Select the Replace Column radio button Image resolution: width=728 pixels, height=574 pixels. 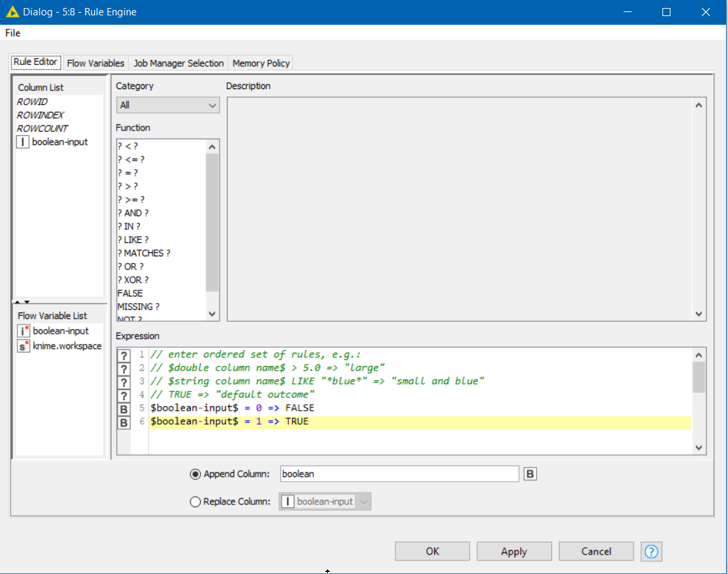click(x=195, y=502)
